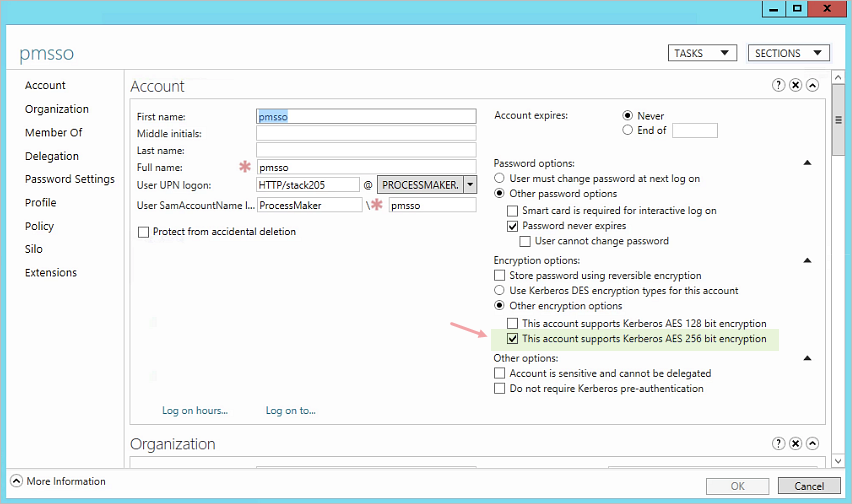
Task: Open UPN domain suffix dropdown
Action: coord(470,185)
